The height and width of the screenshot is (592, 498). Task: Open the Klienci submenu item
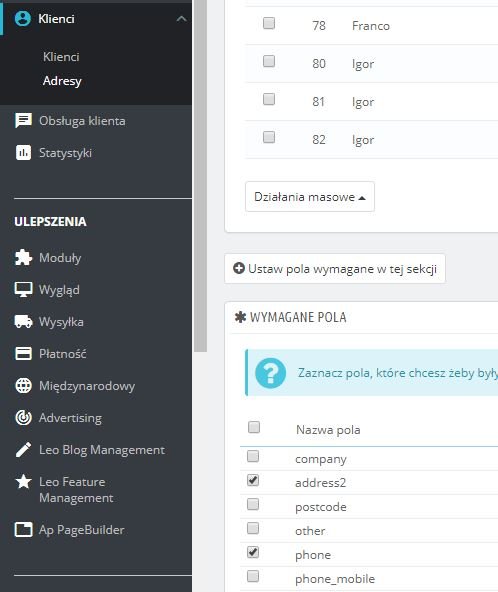(x=61, y=57)
